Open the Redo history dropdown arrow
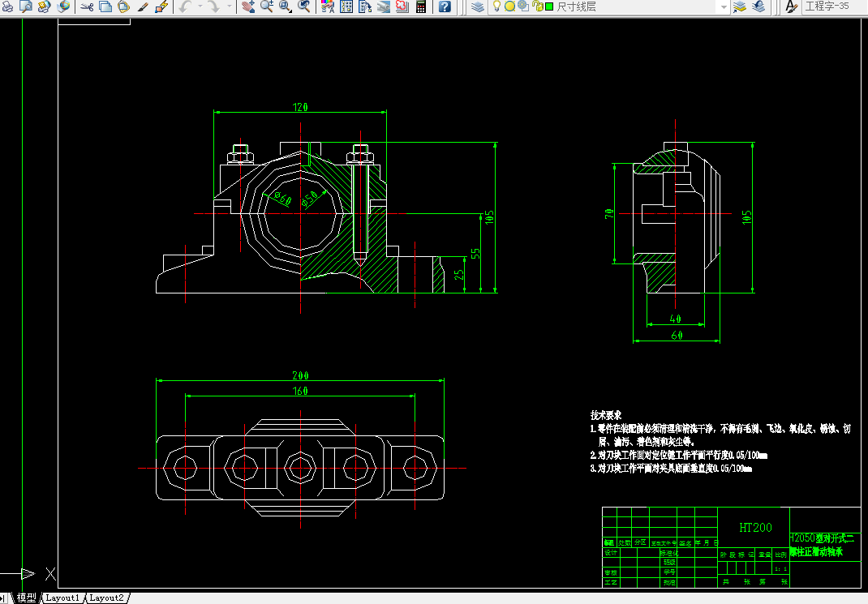 pyautogui.click(x=230, y=6)
